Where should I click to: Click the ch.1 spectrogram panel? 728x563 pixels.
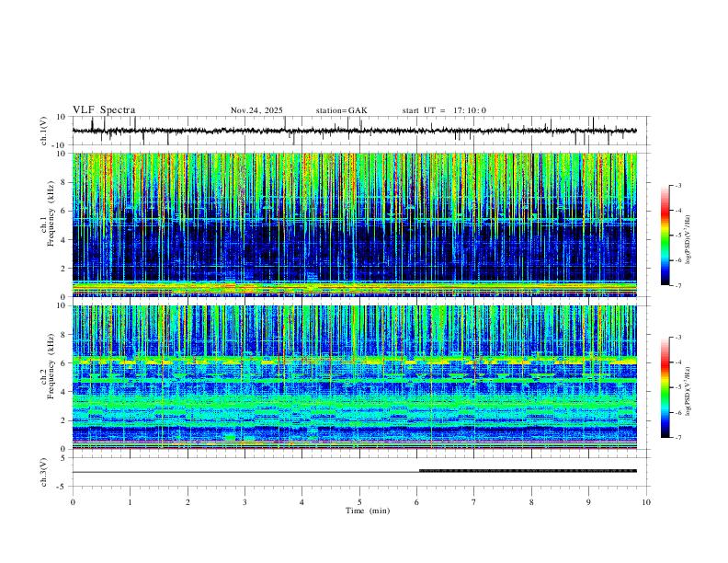click(x=354, y=224)
